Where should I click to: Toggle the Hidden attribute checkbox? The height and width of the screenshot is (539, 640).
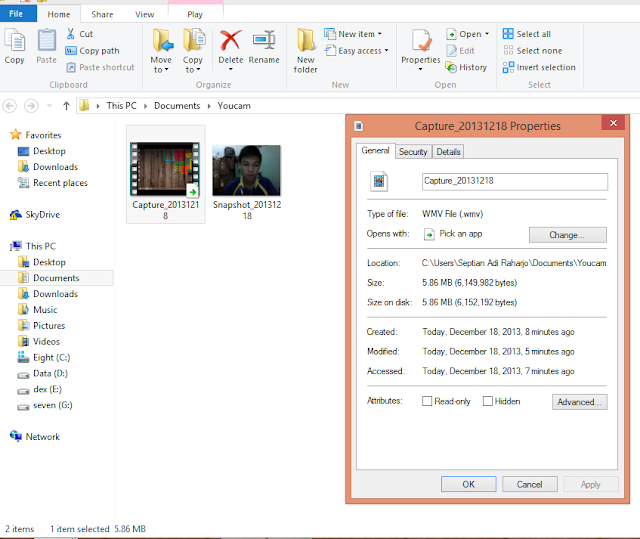pyautogui.click(x=487, y=401)
